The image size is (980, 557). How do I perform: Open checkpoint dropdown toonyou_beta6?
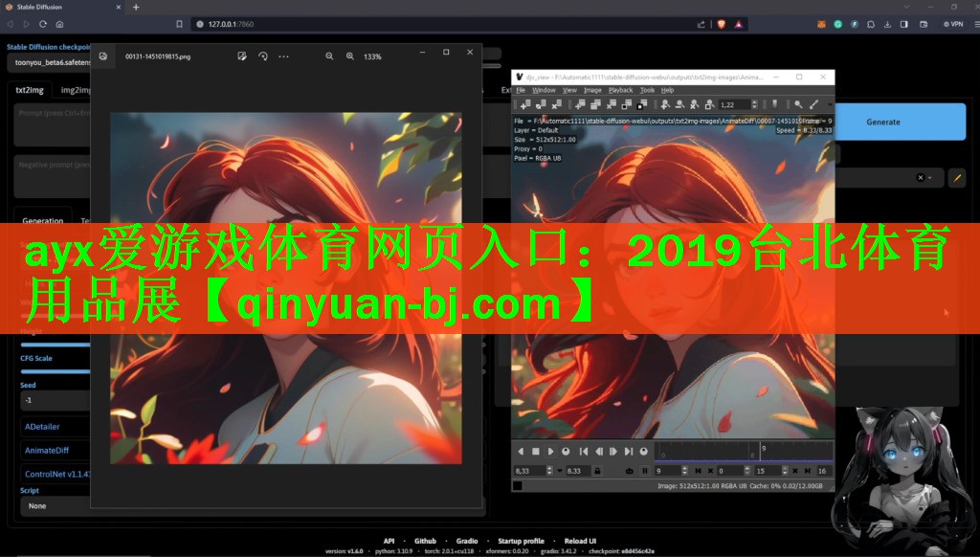(50, 62)
